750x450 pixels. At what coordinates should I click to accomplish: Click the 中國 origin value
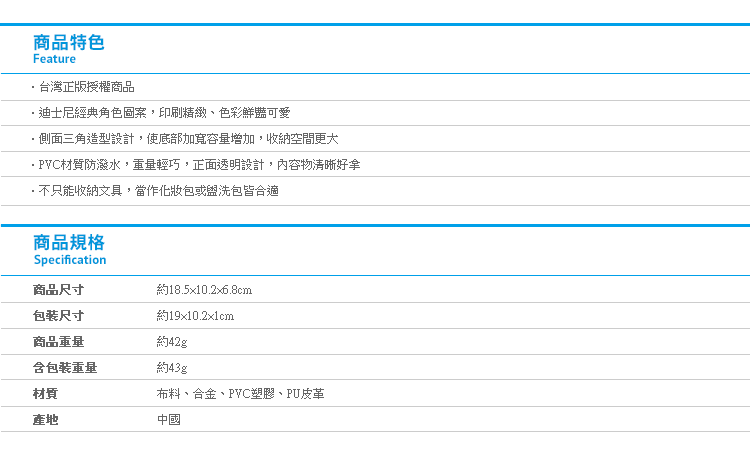click(169, 419)
